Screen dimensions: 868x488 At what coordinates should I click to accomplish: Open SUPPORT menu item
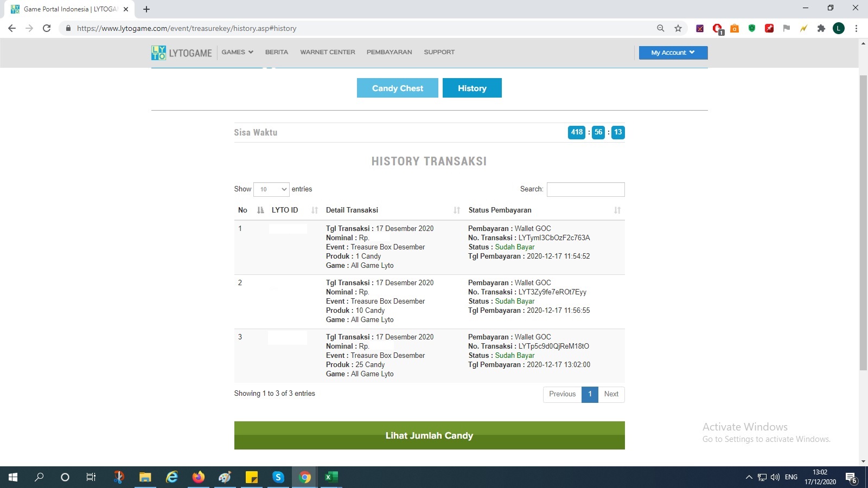439,52
